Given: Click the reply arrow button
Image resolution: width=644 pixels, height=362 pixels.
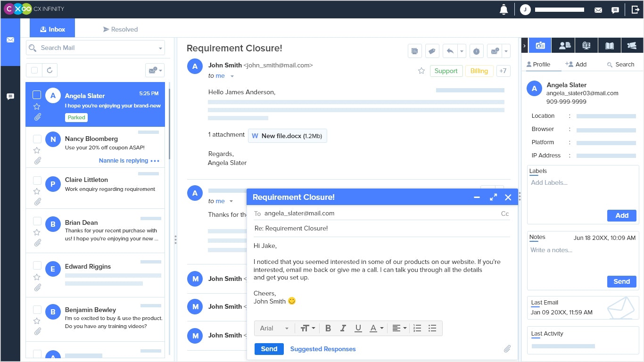Looking at the screenshot, I should (x=450, y=51).
